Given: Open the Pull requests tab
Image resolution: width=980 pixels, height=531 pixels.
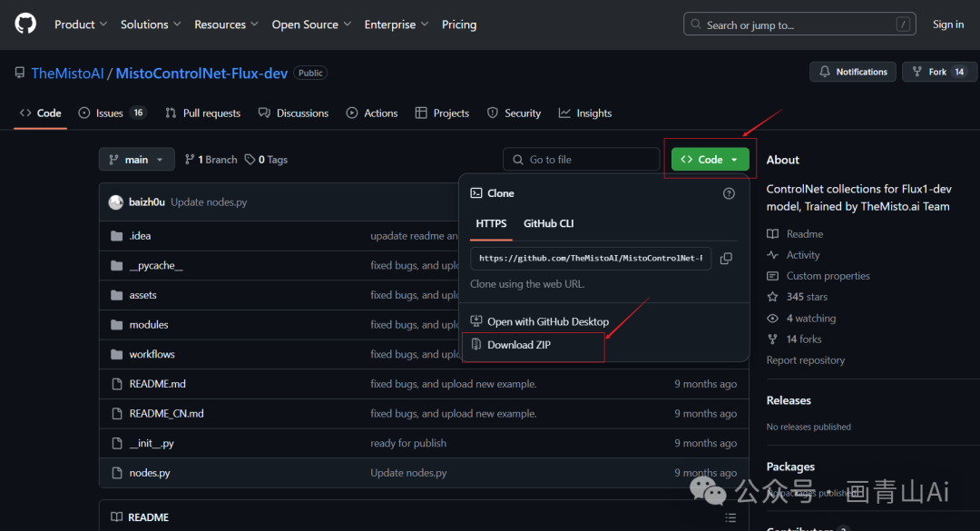Looking at the screenshot, I should pyautogui.click(x=202, y=113).
